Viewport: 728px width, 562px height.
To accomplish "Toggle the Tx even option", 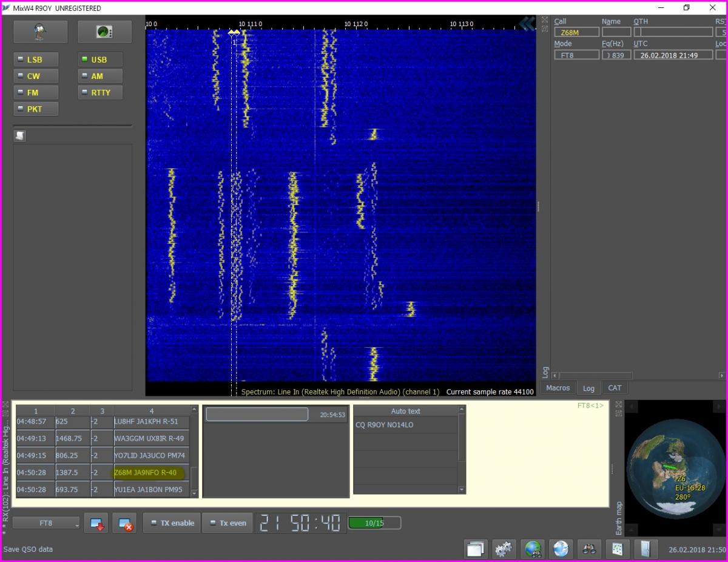I will click(227, 523).
